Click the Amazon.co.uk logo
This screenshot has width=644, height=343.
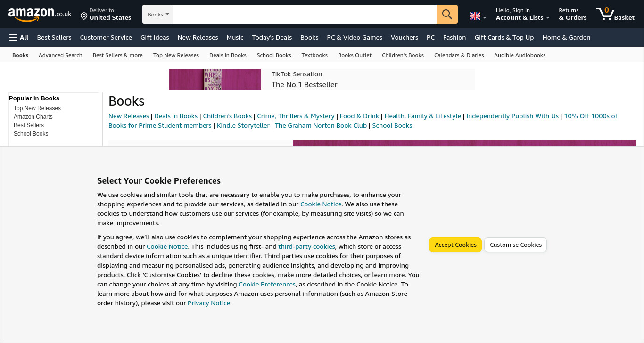40,14
